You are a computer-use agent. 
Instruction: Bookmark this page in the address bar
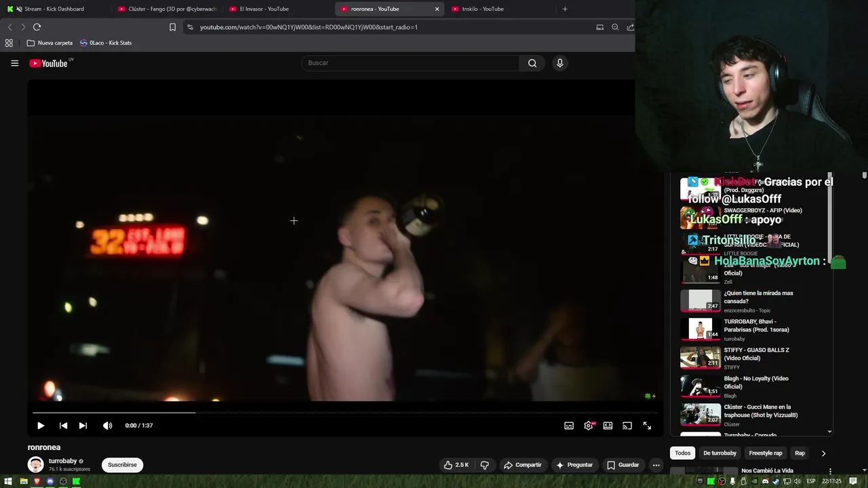[172, 27]
